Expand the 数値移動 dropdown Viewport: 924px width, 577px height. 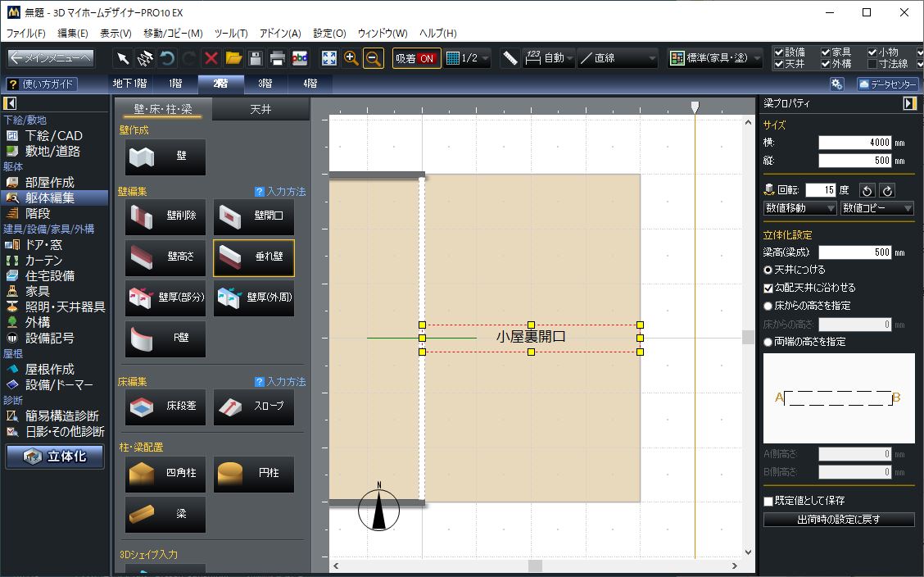click(799, 209)
